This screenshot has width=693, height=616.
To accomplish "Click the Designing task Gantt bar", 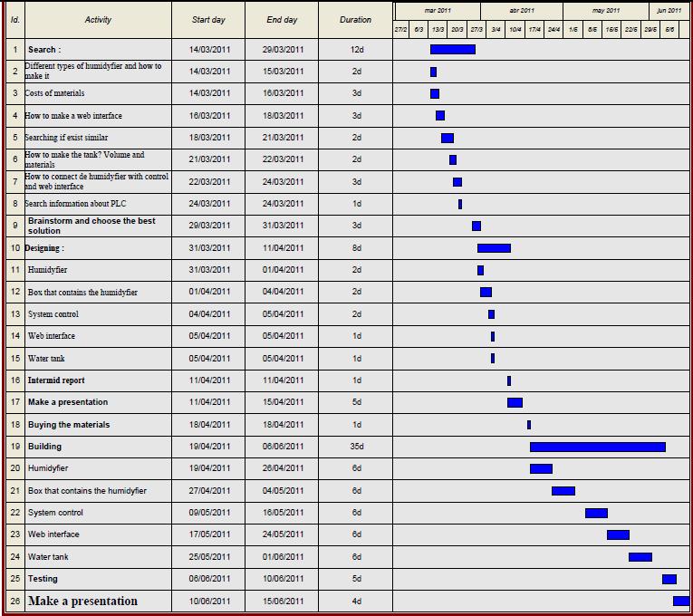I will click(494, 248).
